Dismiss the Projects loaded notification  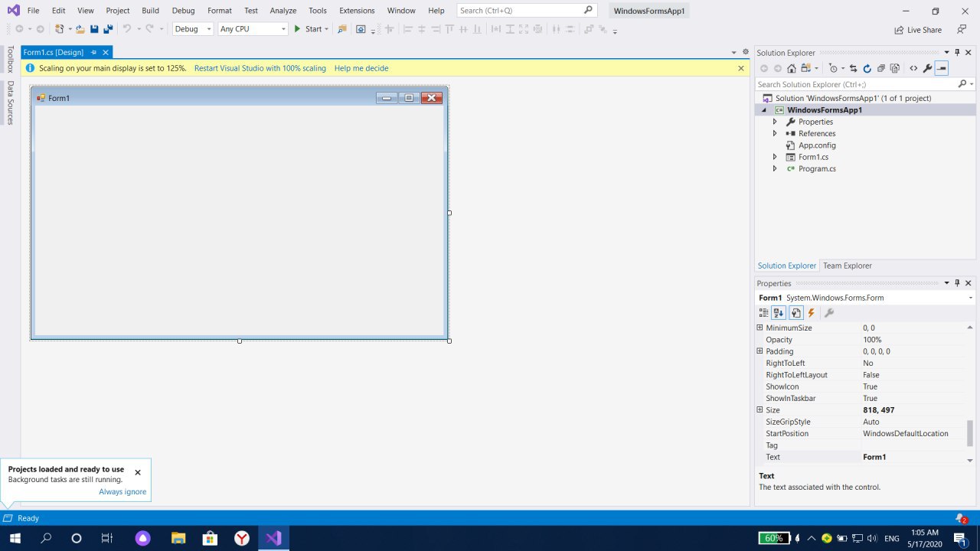[x=138, y=472]
